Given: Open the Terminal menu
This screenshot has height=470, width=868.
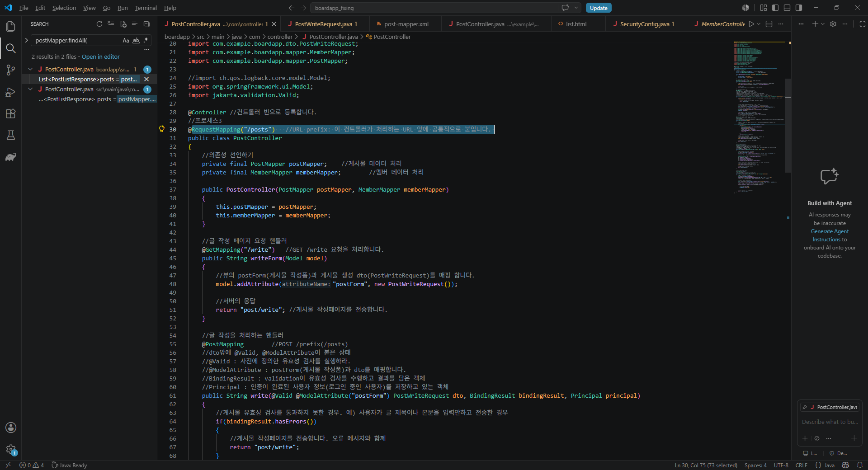Looking at the screenshot, I should [146, 8].
